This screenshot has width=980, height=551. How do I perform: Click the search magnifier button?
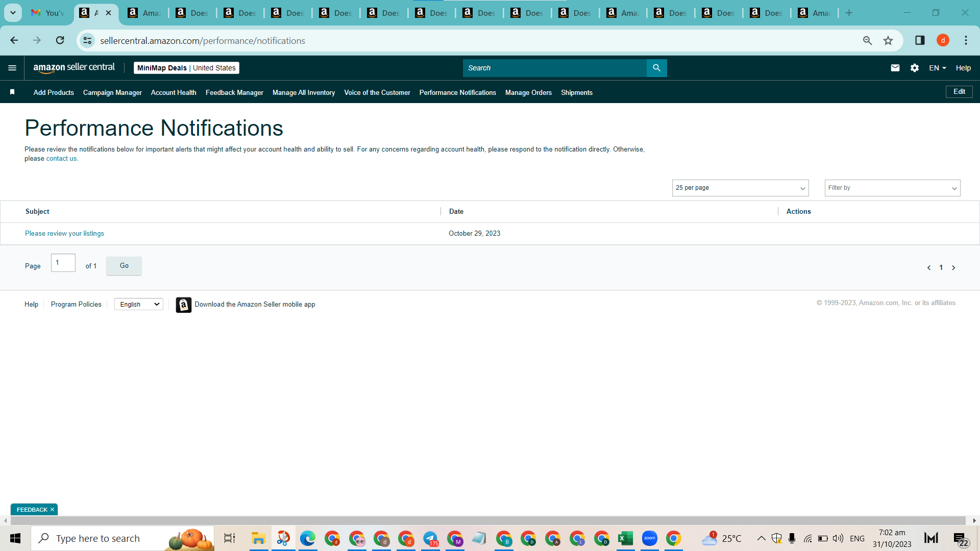click(656, 68)
